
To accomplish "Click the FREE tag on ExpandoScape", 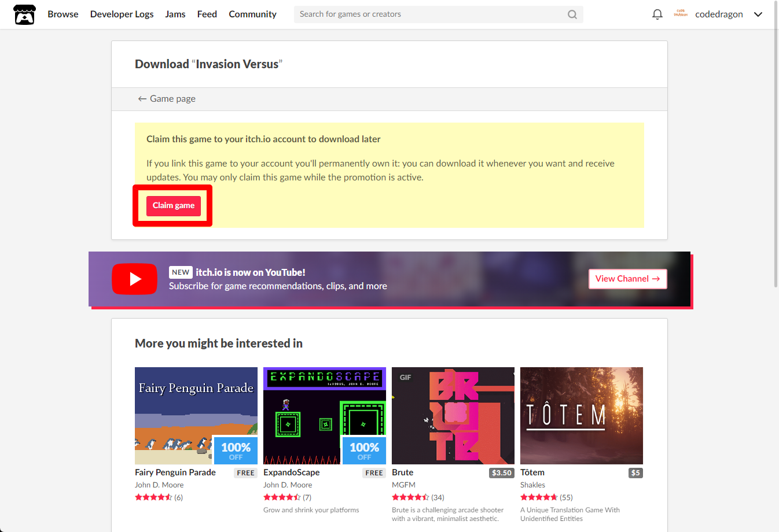I will coord(374,473).
